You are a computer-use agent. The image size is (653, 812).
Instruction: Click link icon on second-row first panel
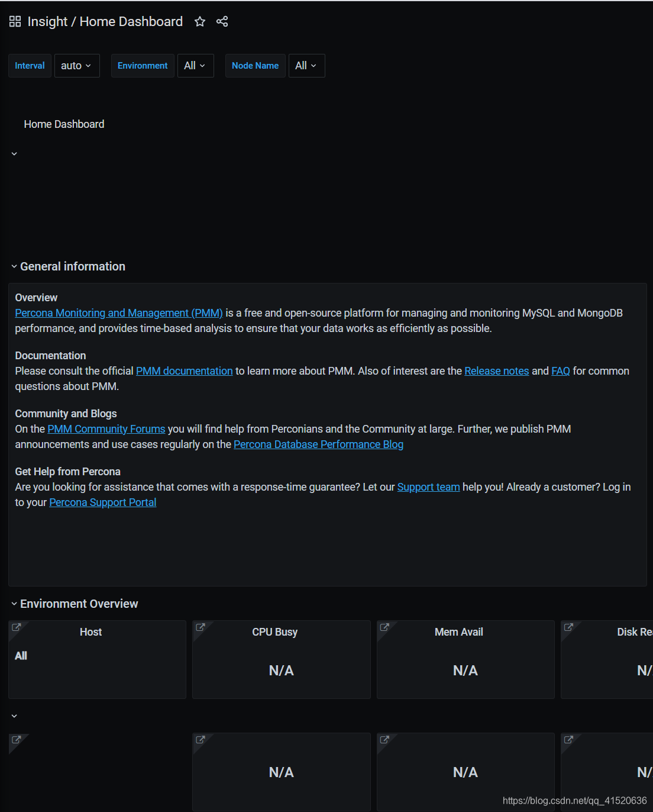(x=17, y=740)
